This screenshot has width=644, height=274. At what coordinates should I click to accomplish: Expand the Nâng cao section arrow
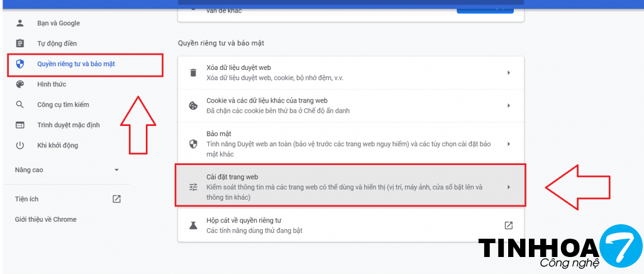pos(116,170)
